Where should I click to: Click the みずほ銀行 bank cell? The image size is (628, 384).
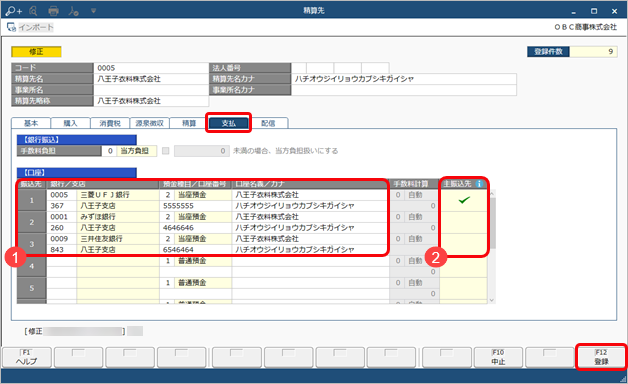pyautogui.click(x=118, y=217)
